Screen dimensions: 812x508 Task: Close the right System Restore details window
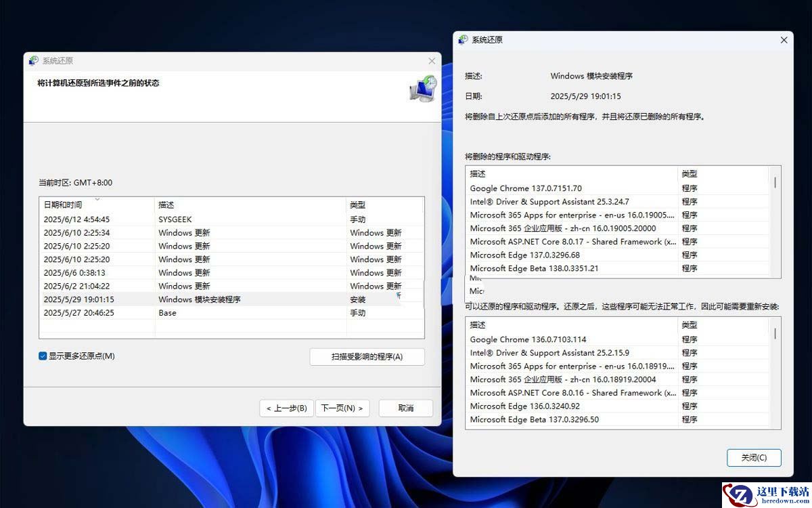[784, 40]
